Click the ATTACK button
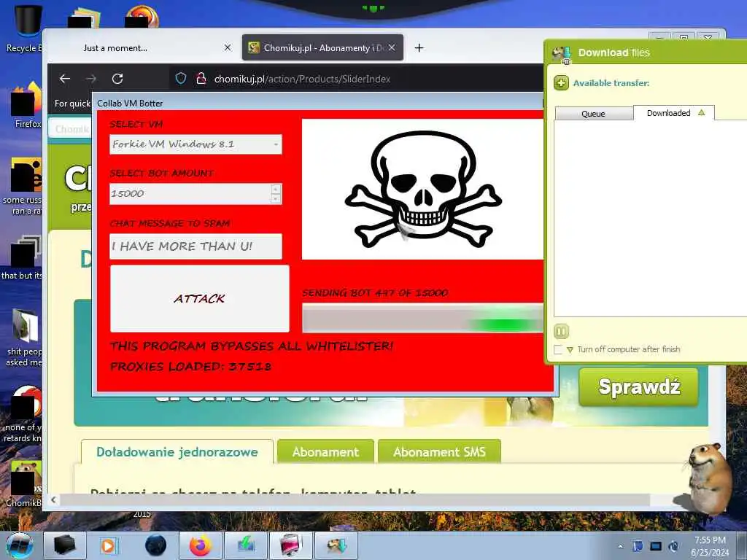Viewport: 747px width, 560px height. (x=200, y=298)
